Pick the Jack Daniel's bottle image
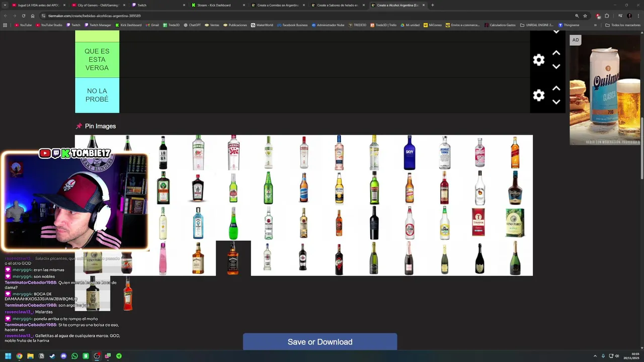Viewport: 644px width, 362px height. (233, 258)
